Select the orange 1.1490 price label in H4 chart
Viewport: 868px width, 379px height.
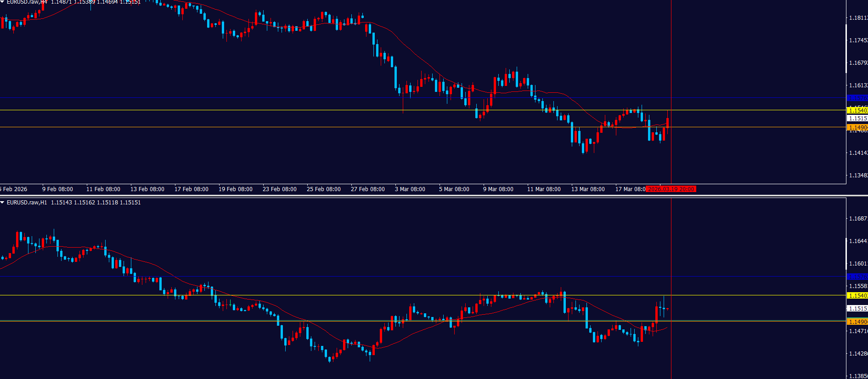857,128
